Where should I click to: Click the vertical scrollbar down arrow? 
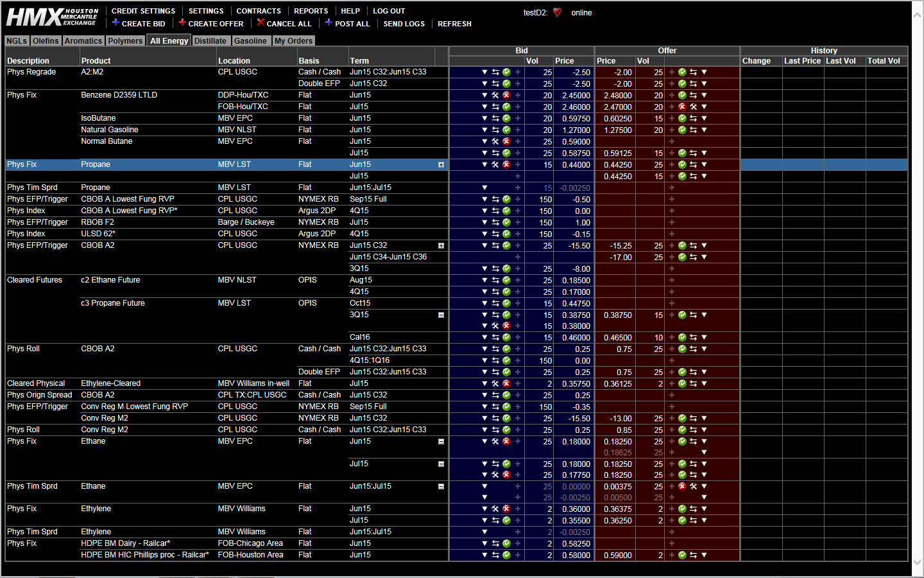918,561
